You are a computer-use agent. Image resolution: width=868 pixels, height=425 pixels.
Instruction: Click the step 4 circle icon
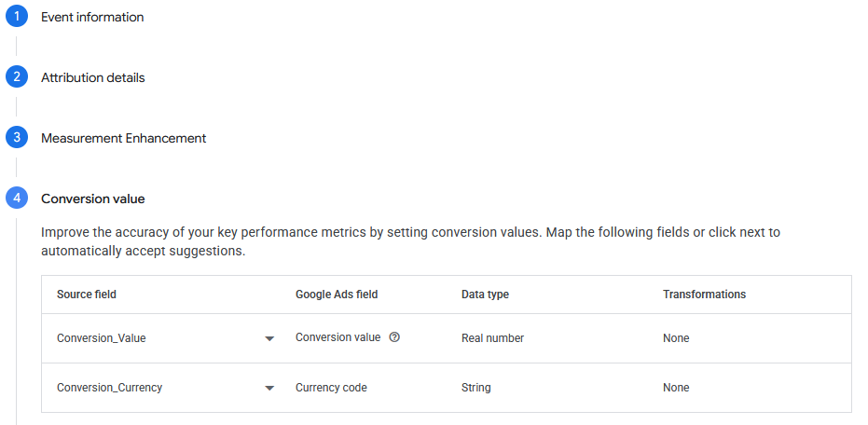[x=17, y=199]
